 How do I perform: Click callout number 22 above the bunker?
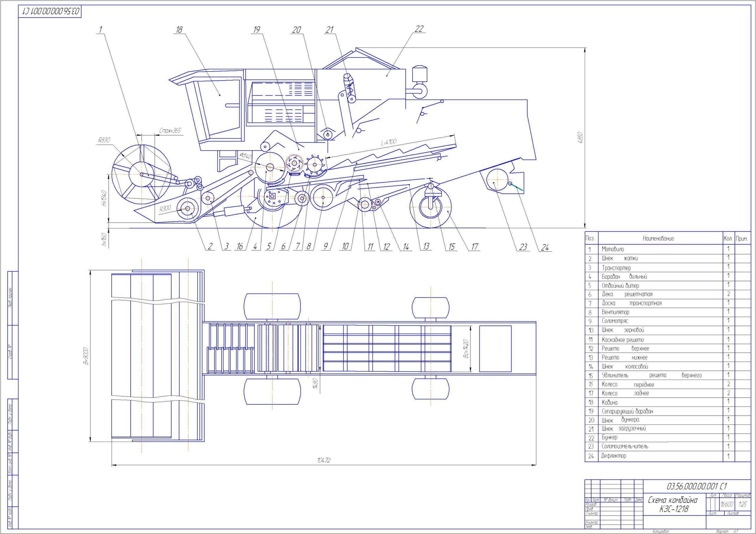click(419, 29)
